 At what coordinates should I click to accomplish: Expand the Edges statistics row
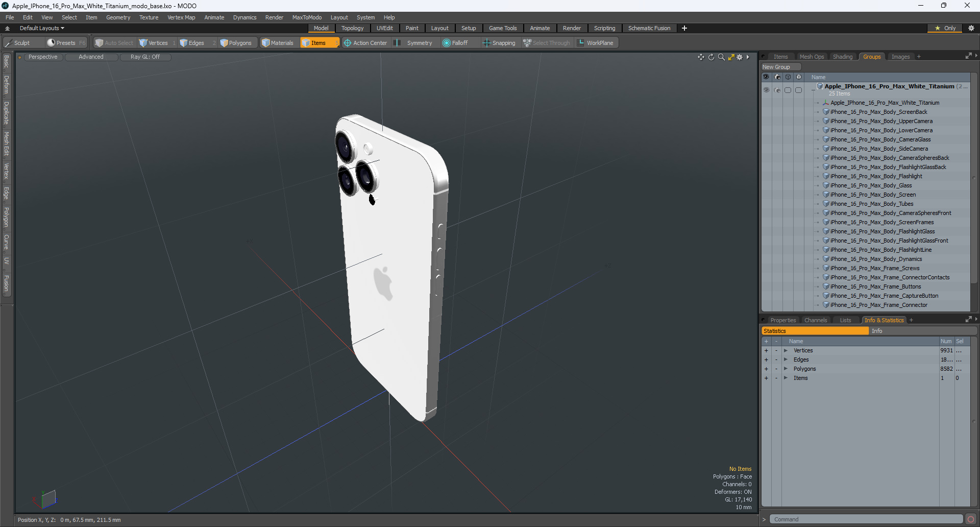pyautogui.click(x=786, y=360)
